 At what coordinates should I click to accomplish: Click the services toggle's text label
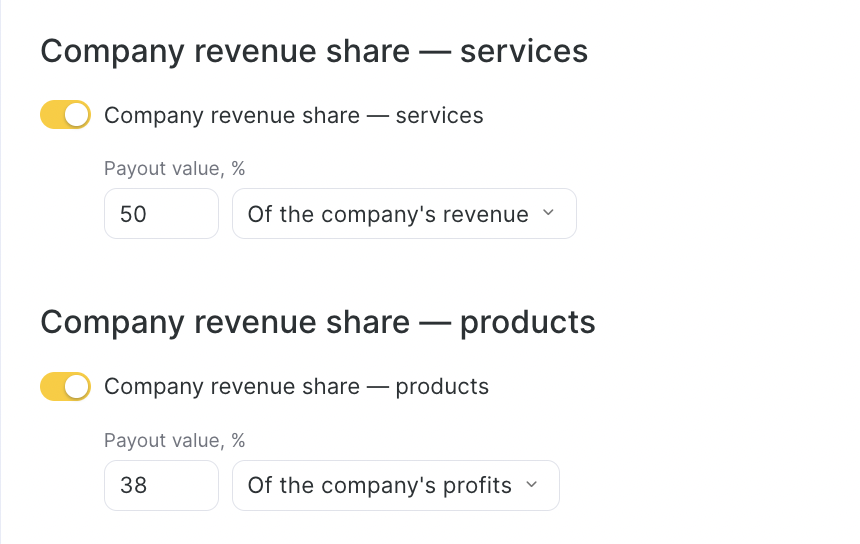click(293, 115)
